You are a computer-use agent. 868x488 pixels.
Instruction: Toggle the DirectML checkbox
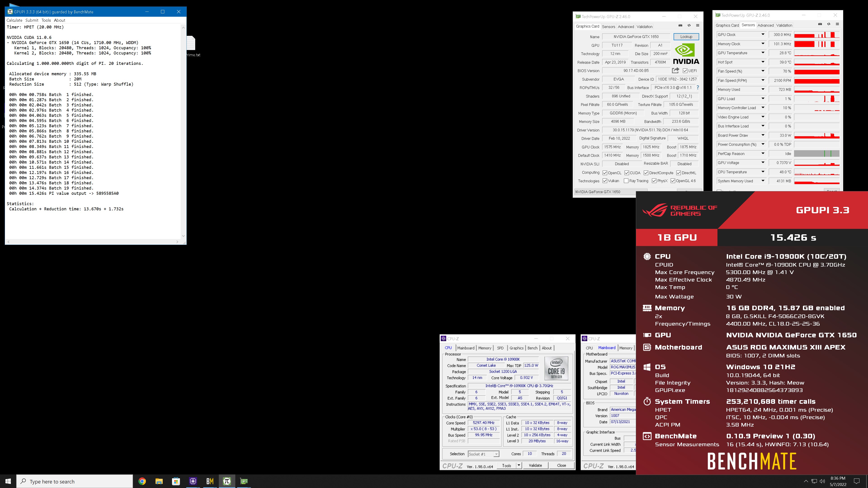point(679,173)
